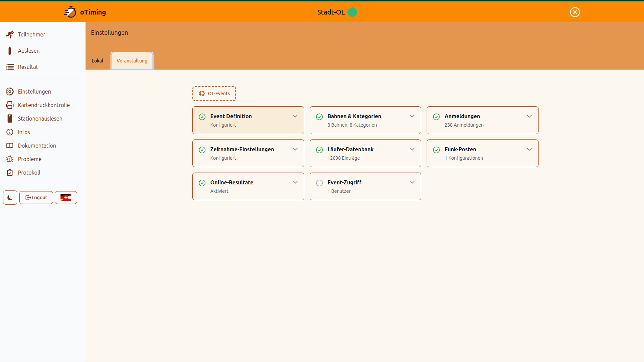Viewport: 644px width, 362px height.
Task: Open Stationenauslesen using its station icon
Action: tap(10, 119)
